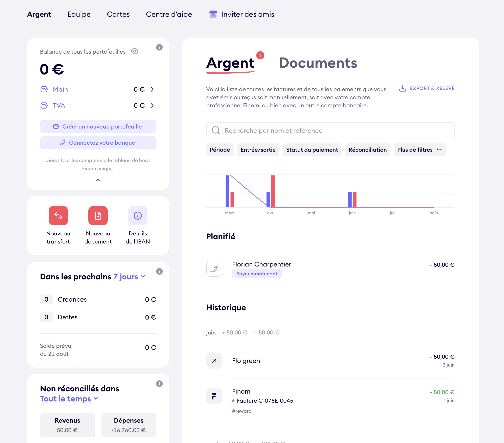Open Plus de filtres menu
Screen dimensions: 504x443
pyautogui.click(x=419, y=150)
